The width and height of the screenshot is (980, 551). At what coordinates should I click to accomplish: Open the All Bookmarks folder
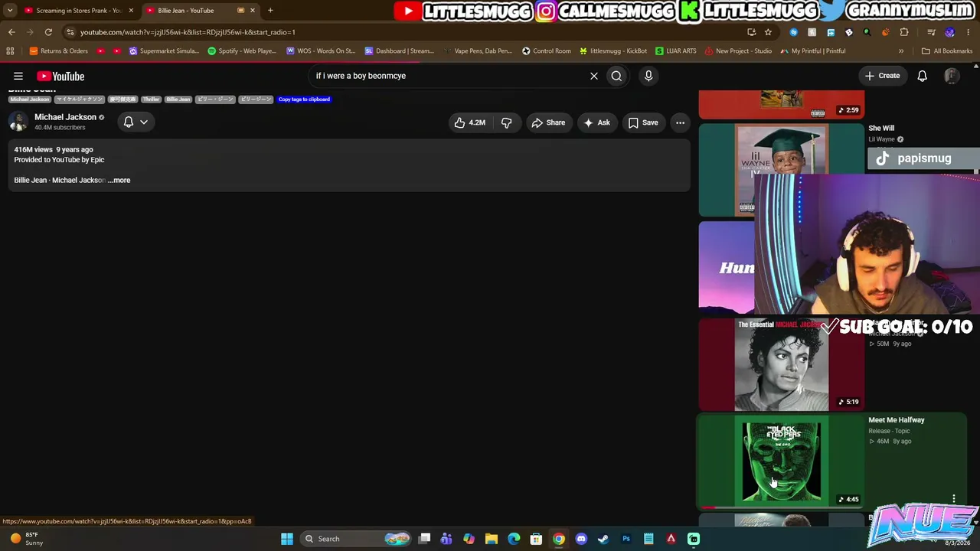click(947, 51)
